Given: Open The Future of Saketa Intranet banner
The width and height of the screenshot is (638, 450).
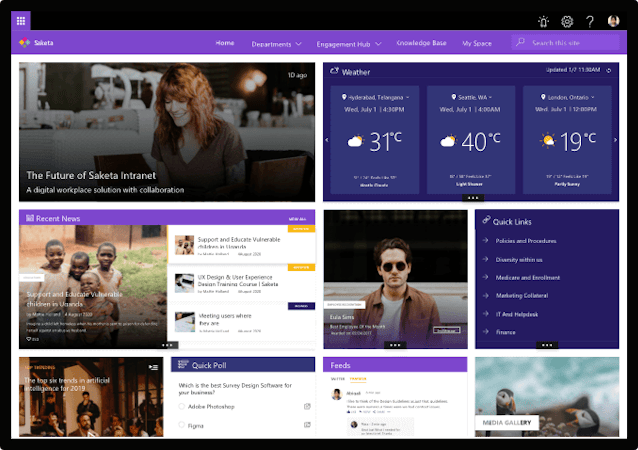Looking at the screenshot, I should click(167, 132).
